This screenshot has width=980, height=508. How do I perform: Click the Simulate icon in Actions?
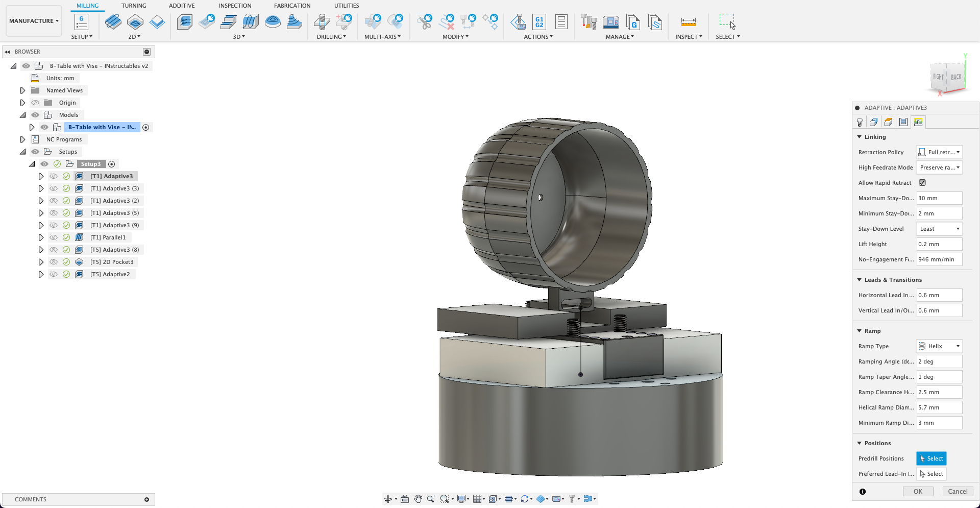point(518,22)
